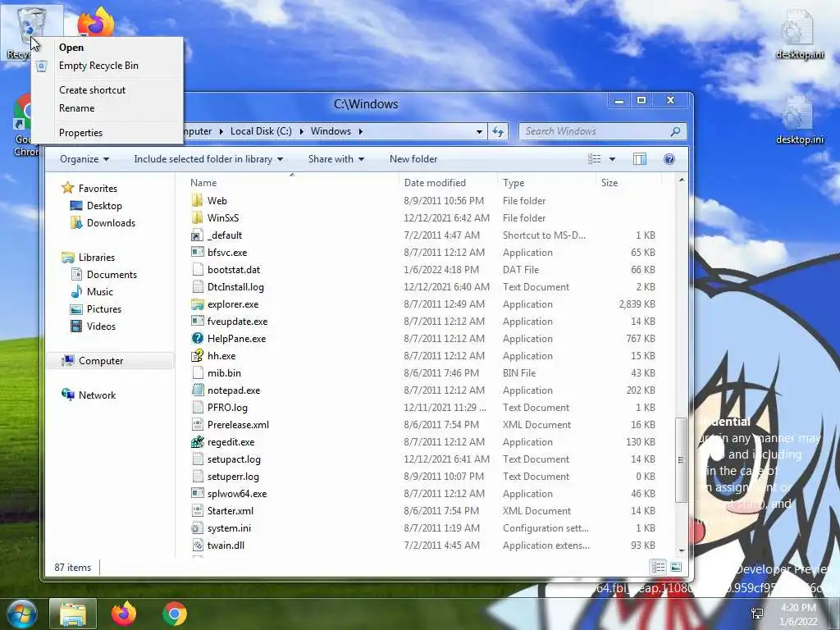Toggle the preview pane icon
The height and width of the screenshot is (630, 840).
coord(640,159)
